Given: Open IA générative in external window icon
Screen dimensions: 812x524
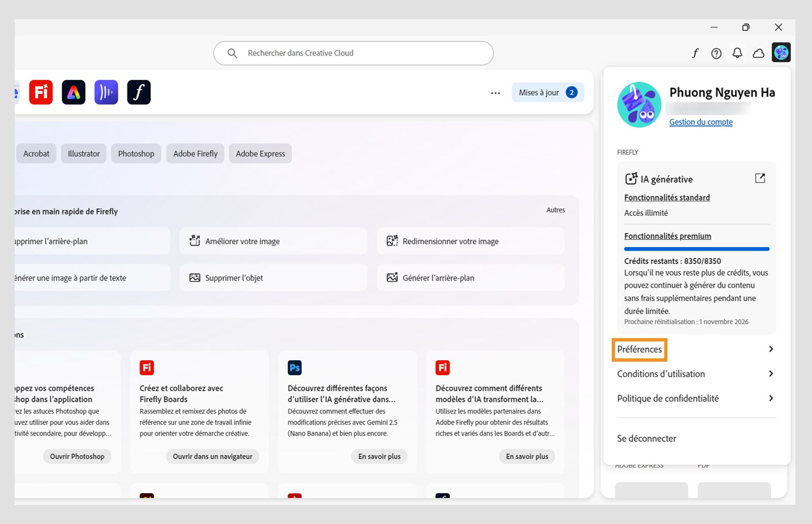Looking at the screenshot, I should click(760, 178).
